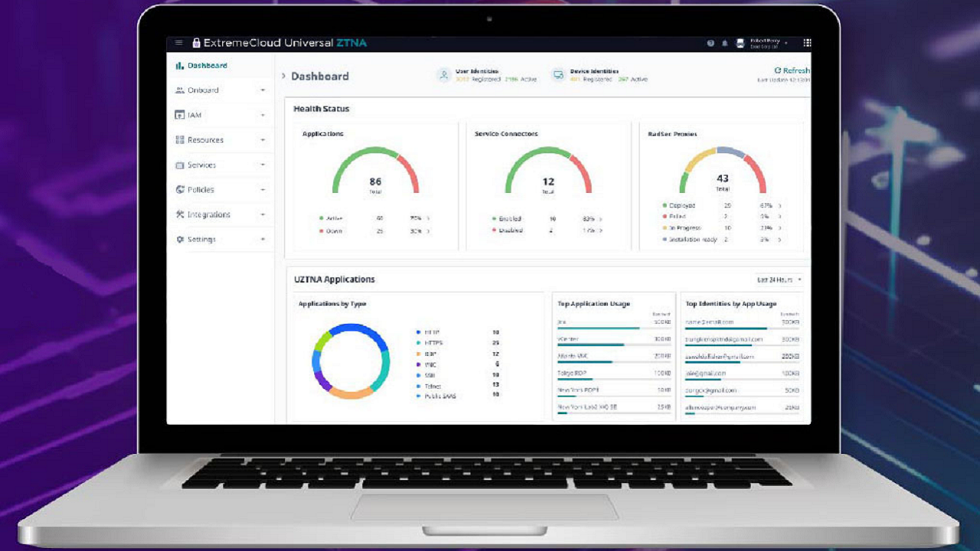
Task: Expand the Resources sidebar section arrow
Action: [263, 140]
